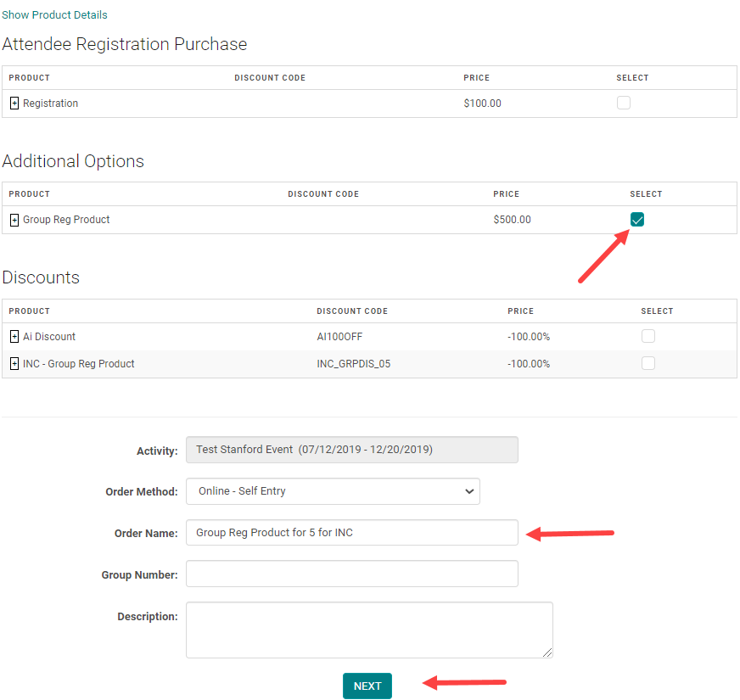Focus the Group Number input field
The height and width of the screenshot is (700, 740).
coord(351,574)
